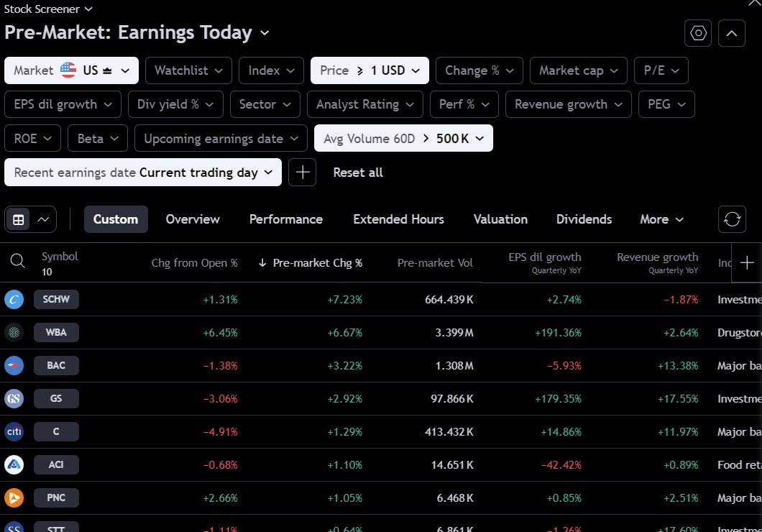Click the GS ticker button
This screenshot has width=762, height=532.
pyautogui.click(x=56, y=398)
